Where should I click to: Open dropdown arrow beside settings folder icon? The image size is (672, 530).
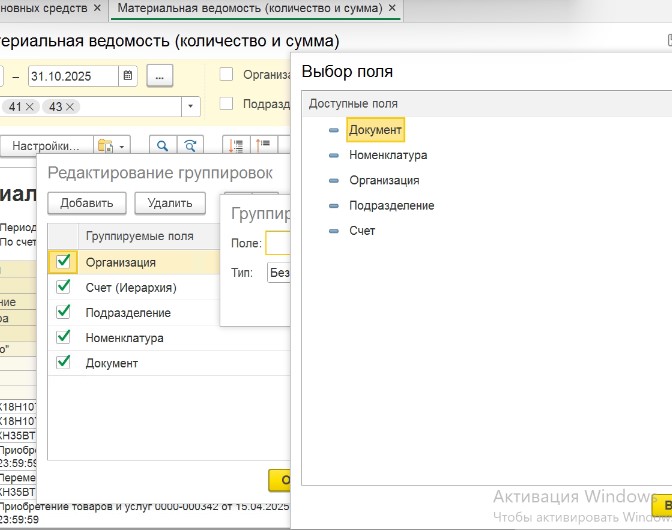point(122,146)
